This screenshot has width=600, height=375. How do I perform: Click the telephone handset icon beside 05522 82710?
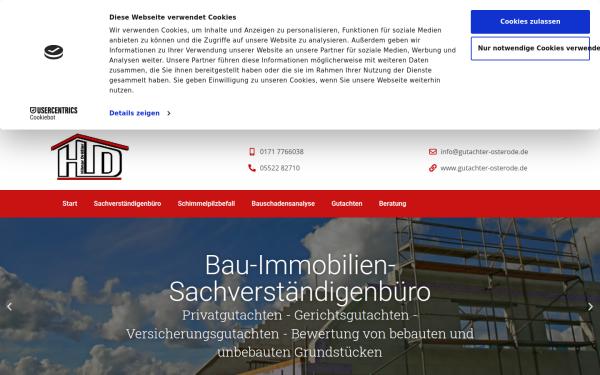252,168
